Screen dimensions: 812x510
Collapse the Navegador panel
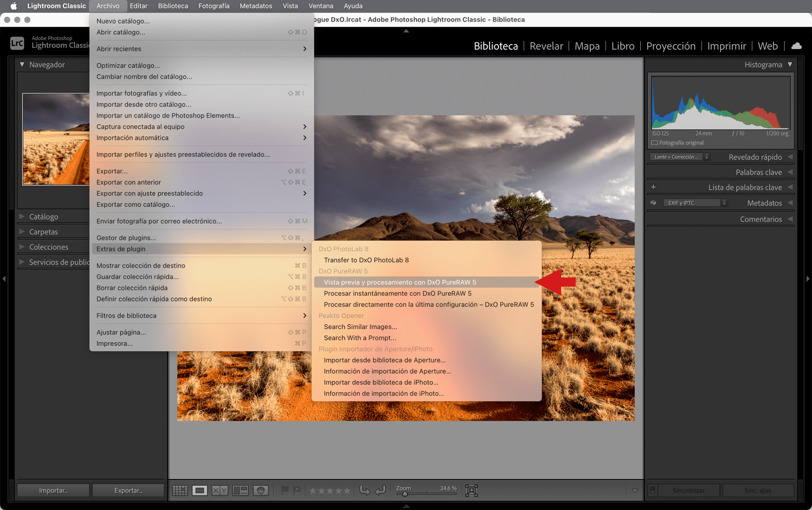tap(22, 65)
